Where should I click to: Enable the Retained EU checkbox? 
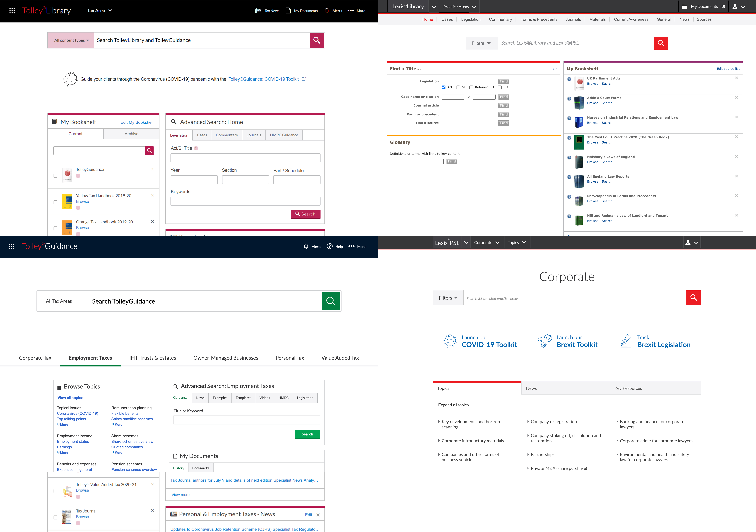pos(471,87)
